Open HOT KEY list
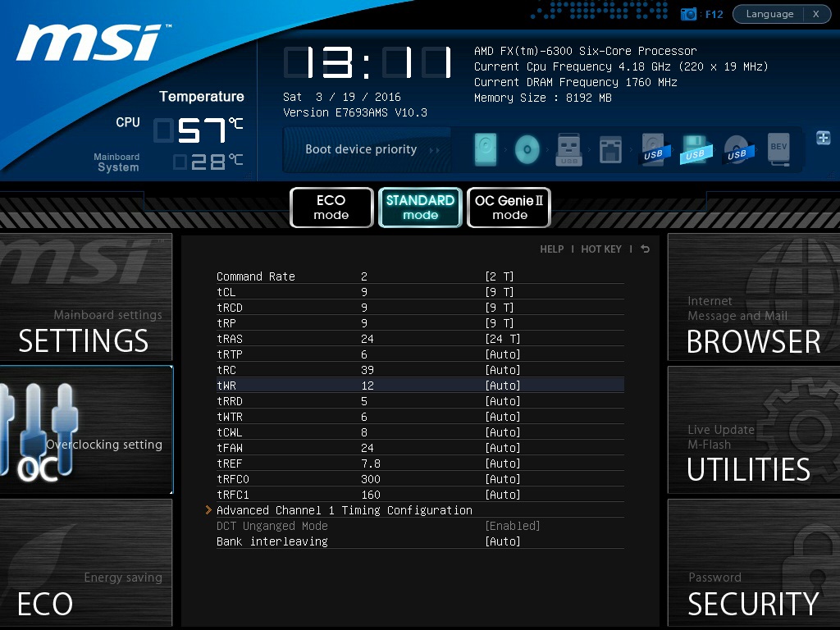The width and height of the screenshot is (840, 630). pyautogui.click(x=601, y=249)
